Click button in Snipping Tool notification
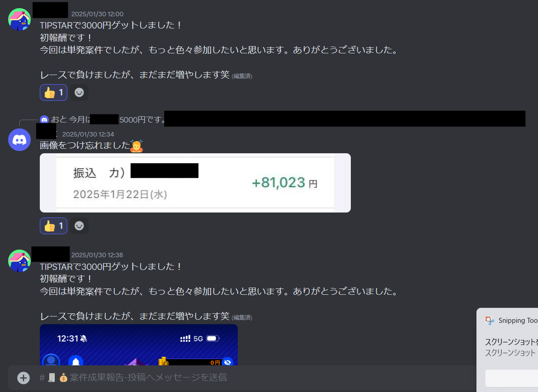538x392 pixels. (512, 378)
